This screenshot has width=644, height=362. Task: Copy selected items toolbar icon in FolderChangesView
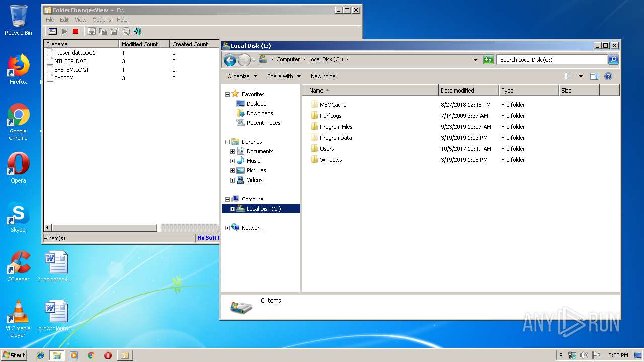click(x=103, y=31)
